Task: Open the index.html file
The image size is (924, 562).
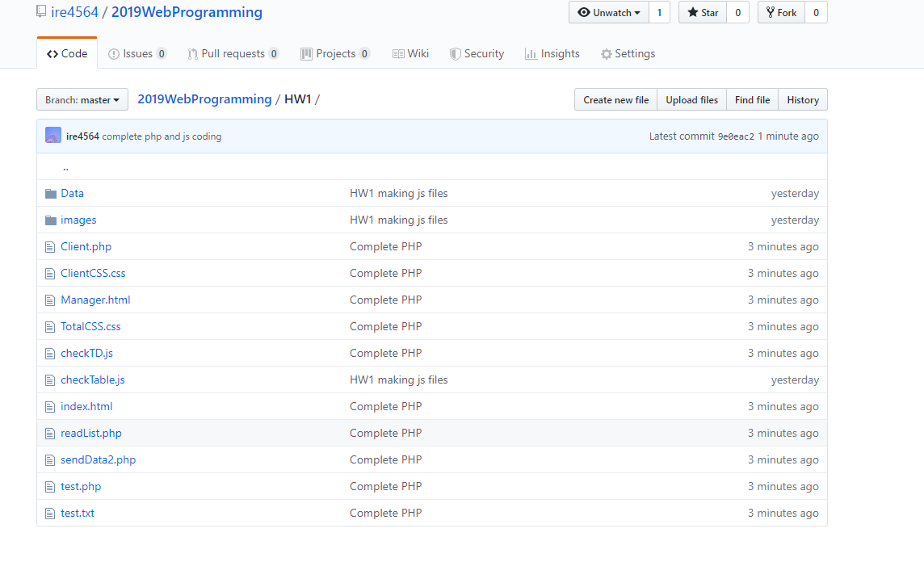Action: [x=86, y=406]
